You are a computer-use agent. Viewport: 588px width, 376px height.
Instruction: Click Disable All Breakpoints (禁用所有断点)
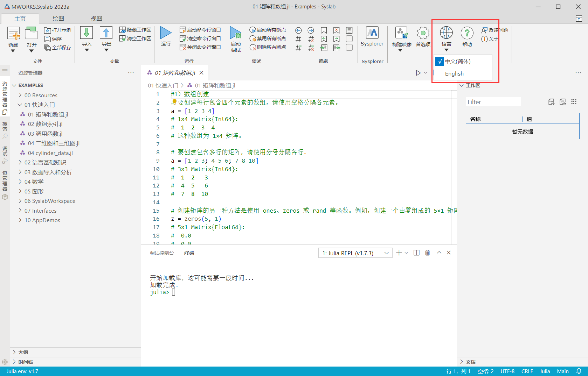268,38
